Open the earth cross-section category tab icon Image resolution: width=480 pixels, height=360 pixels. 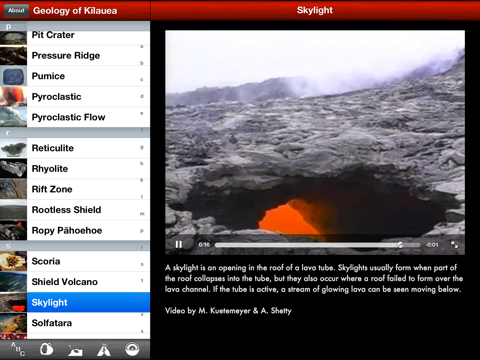[132, 349]
